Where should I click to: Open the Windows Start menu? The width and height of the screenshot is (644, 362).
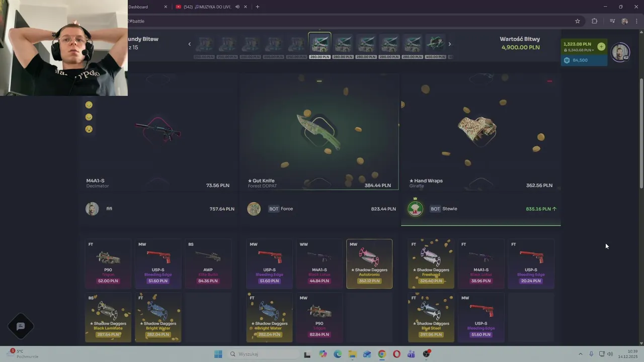218,354
